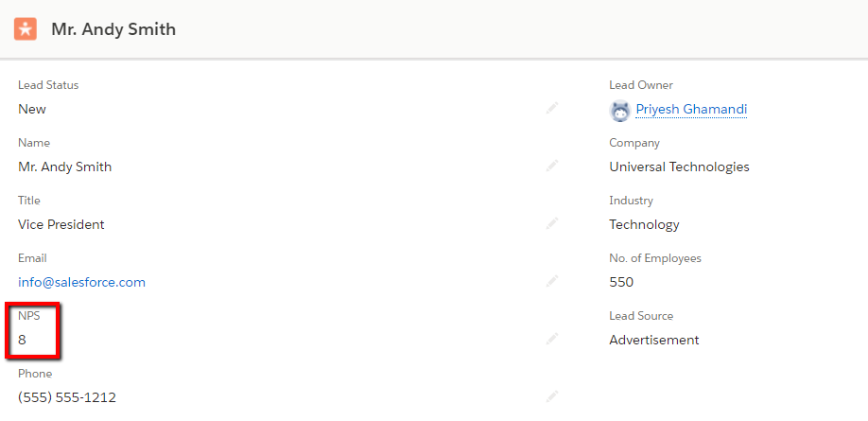Edit the Lead Status field pencil icon
This screenshot has height=421, width=868.
(x=551, y=108)
